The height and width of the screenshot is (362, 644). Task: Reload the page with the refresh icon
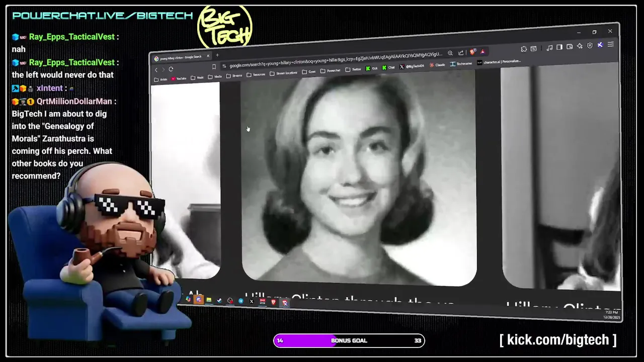click(x=171, y=69)
